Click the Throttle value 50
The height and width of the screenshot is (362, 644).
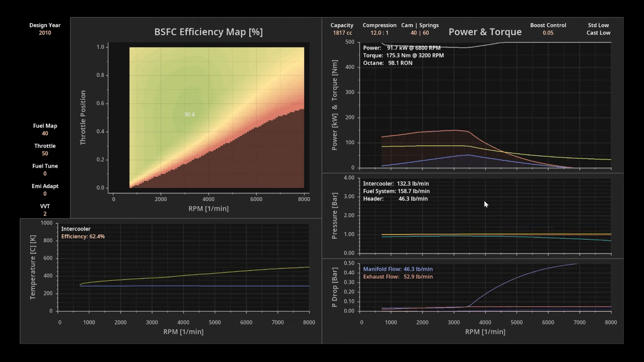pos(45,153)
